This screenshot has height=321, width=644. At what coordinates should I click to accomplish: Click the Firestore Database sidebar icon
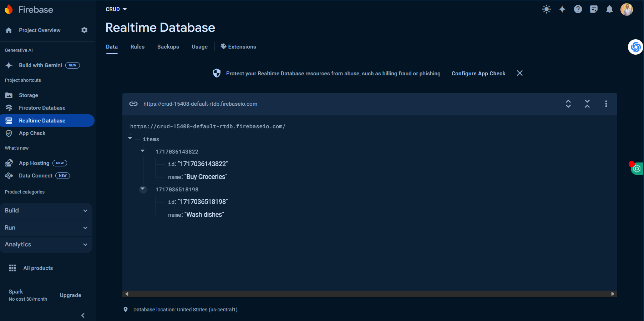[x=9, y=108]
